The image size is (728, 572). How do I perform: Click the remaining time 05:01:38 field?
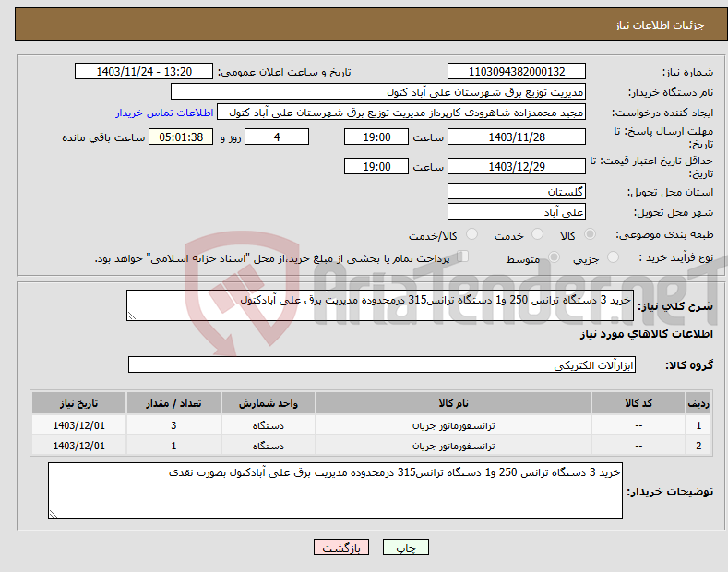click(x=181, y=137)
